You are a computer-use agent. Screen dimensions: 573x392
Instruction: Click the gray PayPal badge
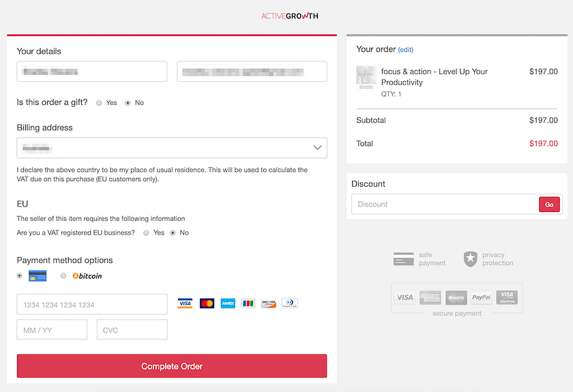[482, 297]
